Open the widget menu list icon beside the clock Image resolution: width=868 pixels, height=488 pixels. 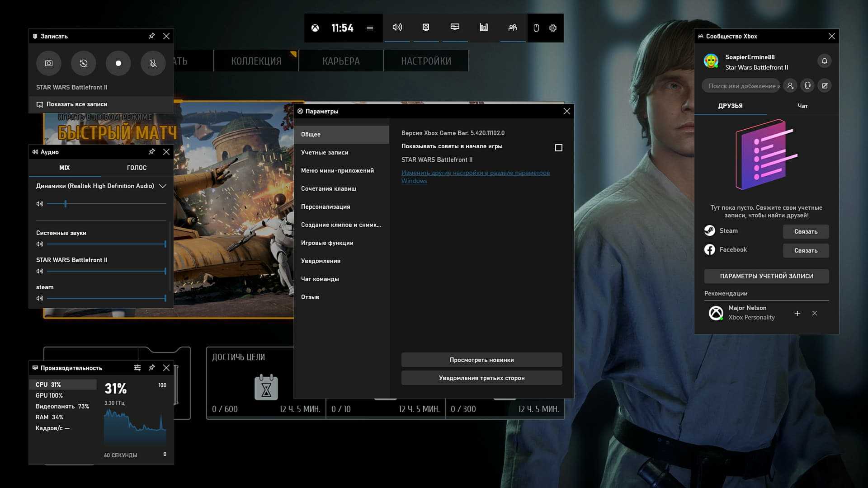coord(369,28)
